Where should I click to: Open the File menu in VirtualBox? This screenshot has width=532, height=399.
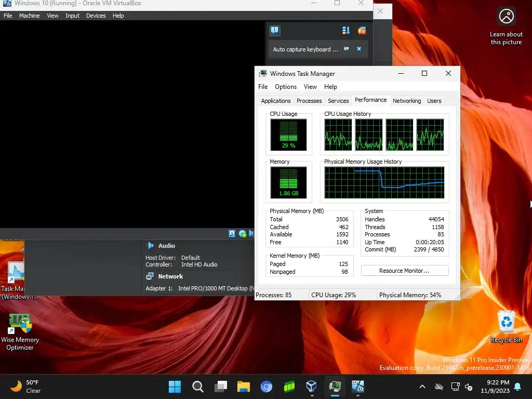8,16
